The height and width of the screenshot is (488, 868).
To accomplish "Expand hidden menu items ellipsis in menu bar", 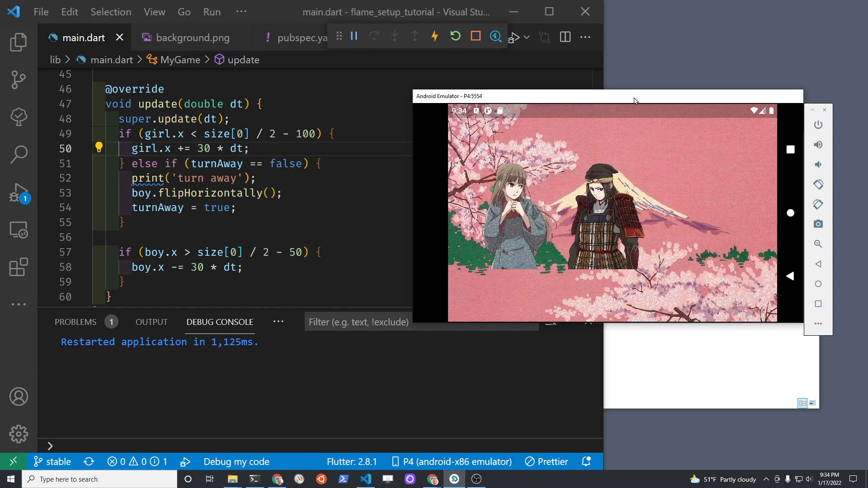I will tap(241, 12).
